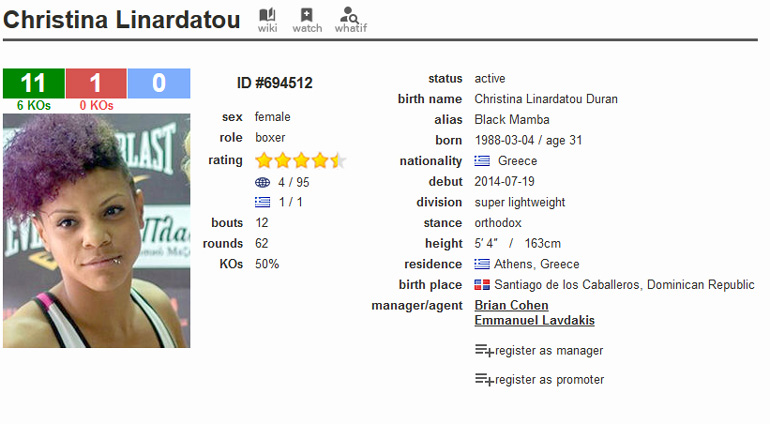
Task: Click the register as manager list icon
Action: pos(483,351)
